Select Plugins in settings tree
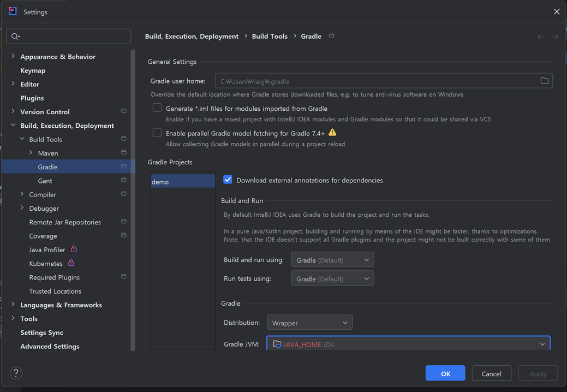567x392 pixels. pyautogui.click(x=32, y=98)
